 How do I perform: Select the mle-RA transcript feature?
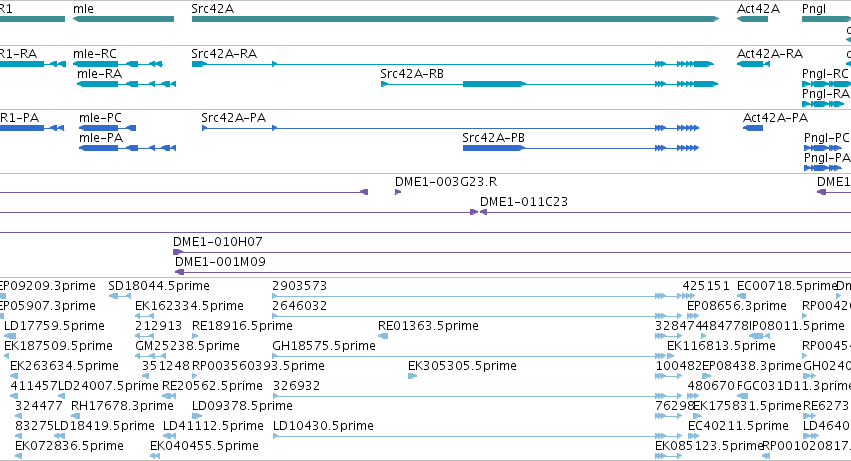[x=126, y=84]
